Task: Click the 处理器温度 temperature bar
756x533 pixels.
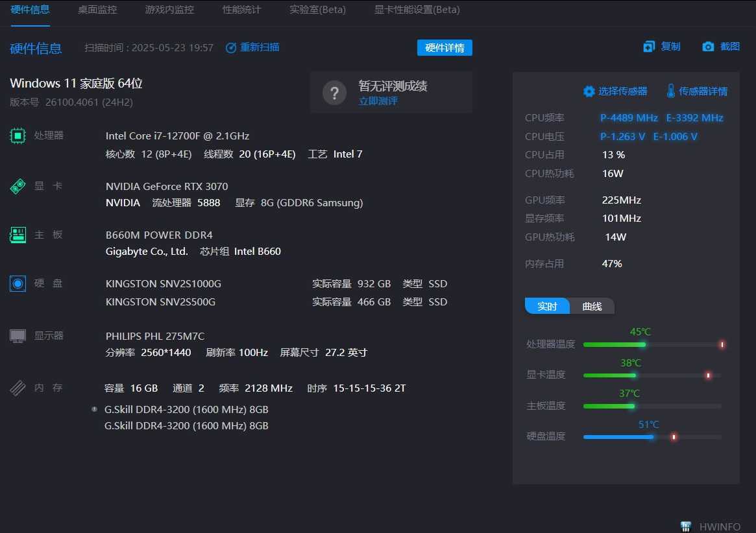Action: point(652,344)
